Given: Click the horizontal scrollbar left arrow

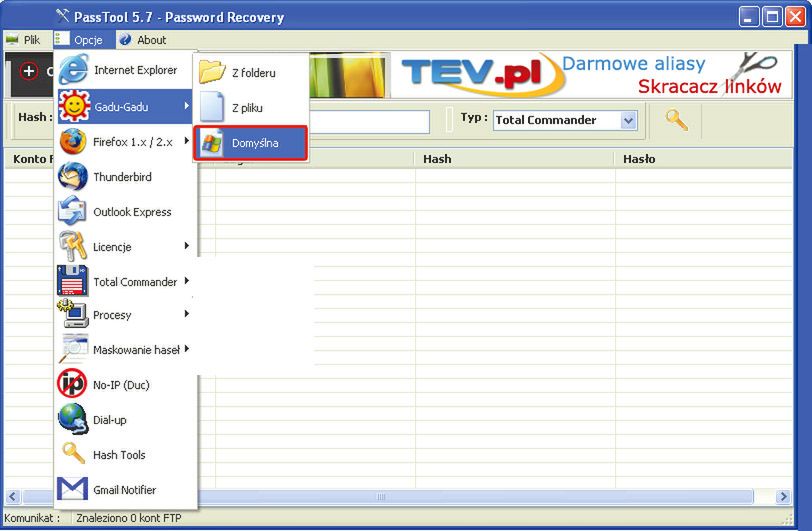Looking at the screenshot, I should coord(12,497).
